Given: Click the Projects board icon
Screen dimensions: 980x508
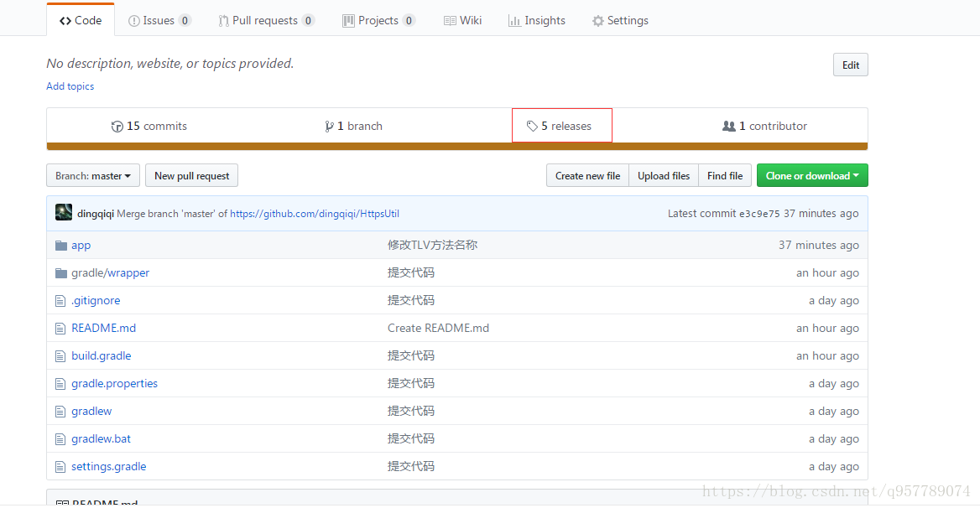Looking at the screenshot, I should [x=348, y=21].
